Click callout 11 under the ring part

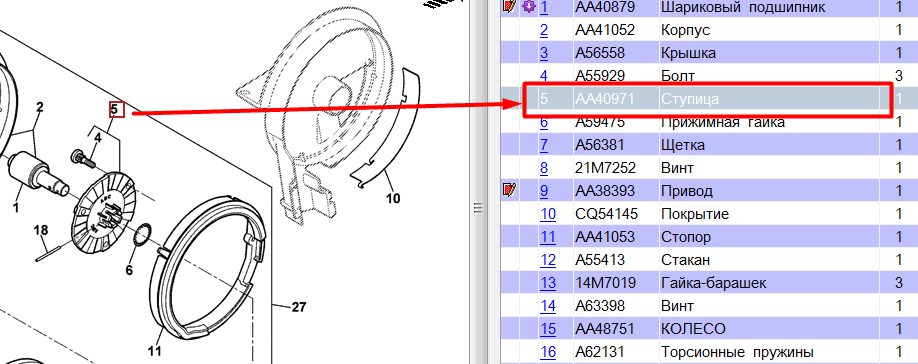[154, 351]
